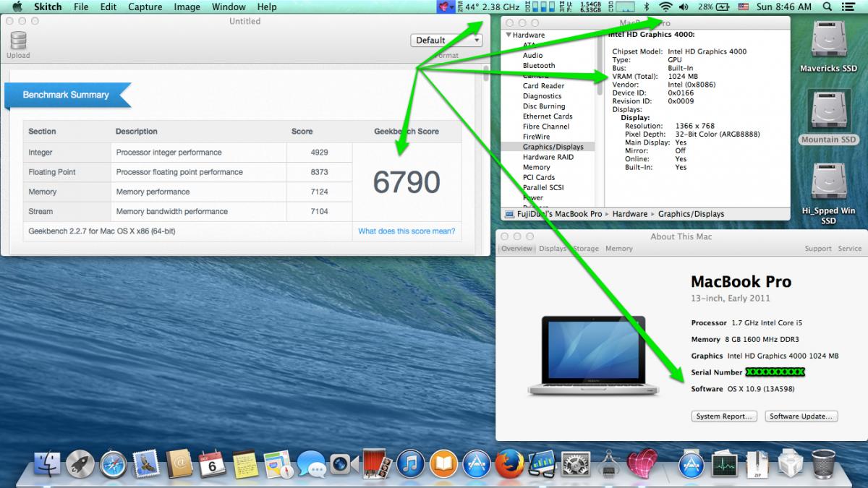The height and width of the screenshot is (488, 868).
Task: Select Graphics/Displays in hardware list
Action: (x=553, y=147)
